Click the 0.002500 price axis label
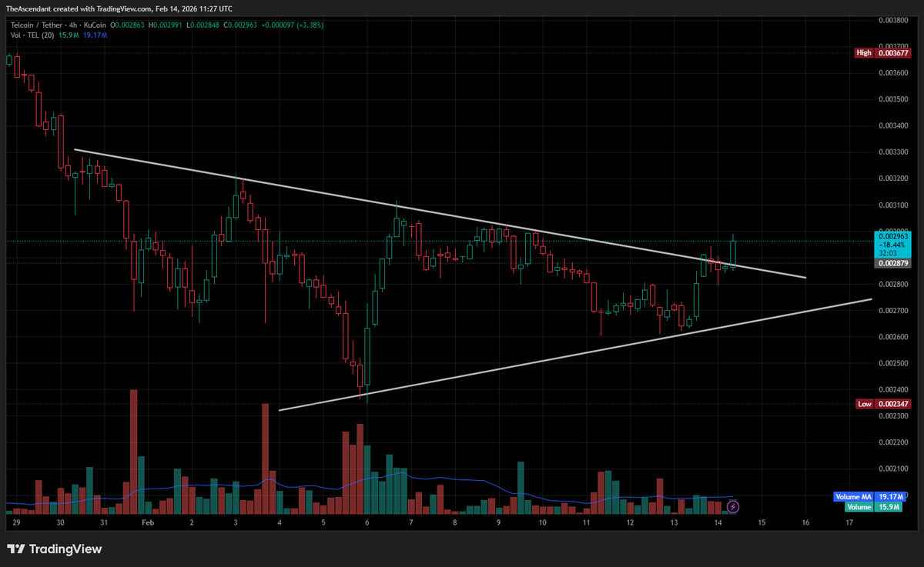 (x=892, y=364)
